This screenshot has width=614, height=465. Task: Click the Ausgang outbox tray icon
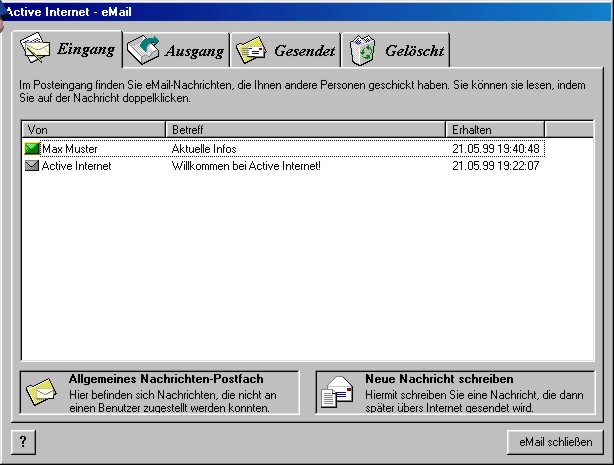pyautogui.click(x=143, y=50)
